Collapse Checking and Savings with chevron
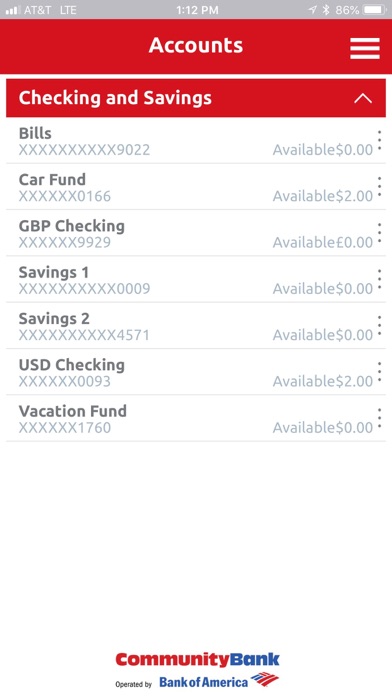This screenshot has width=392, height=696. tap(363, 99)
